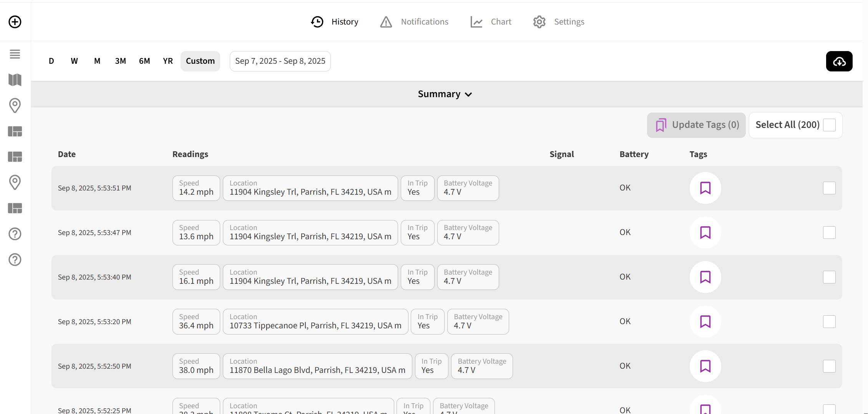Click the Settings gear icon
This screenshot has width=868, height=414.
pyautogui.click(x=539, y=22)
